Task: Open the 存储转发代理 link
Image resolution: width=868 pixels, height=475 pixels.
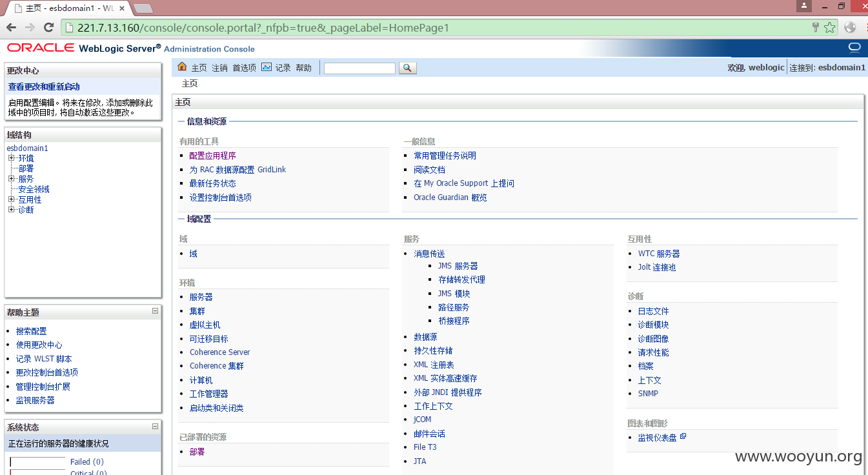Action: click(x=461, y=279)
